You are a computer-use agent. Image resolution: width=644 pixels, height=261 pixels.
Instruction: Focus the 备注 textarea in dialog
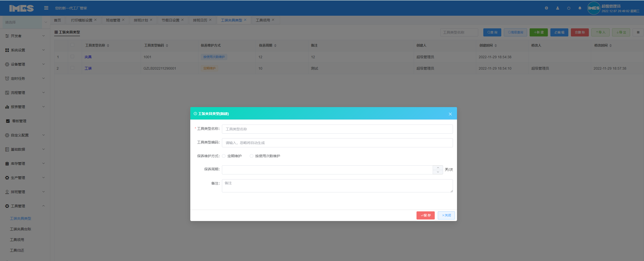click(x=337, y=186)
